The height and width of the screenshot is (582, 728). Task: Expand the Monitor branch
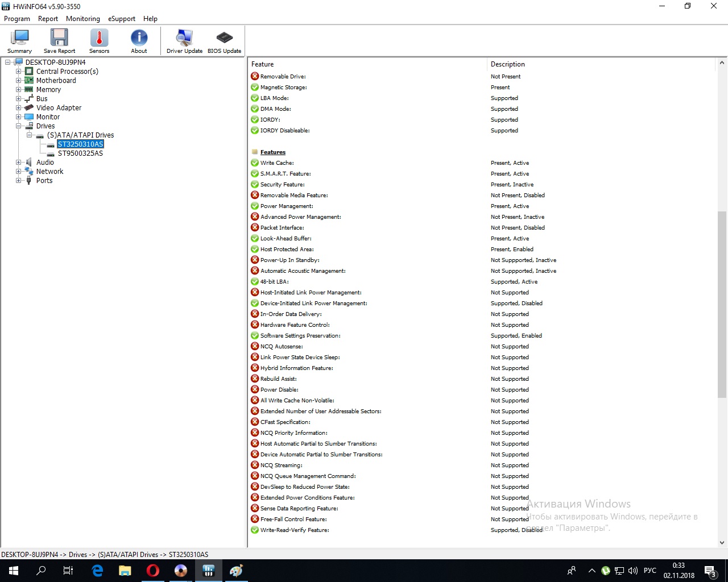(x=19, y=117)
